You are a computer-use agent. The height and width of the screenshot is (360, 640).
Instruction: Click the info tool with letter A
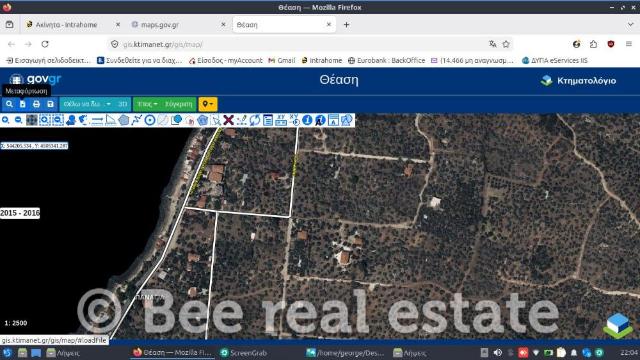320,120
